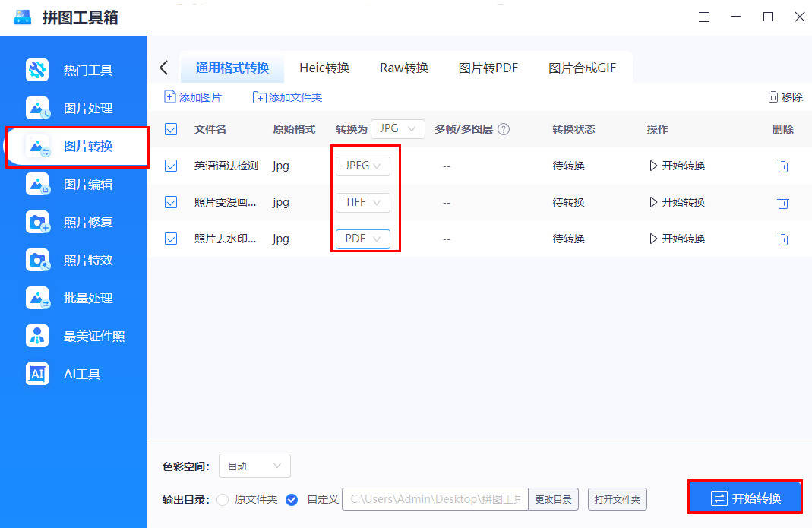Open the PDF format dropdown for 照片去水印
812x528 pixels.
point(363,239)
